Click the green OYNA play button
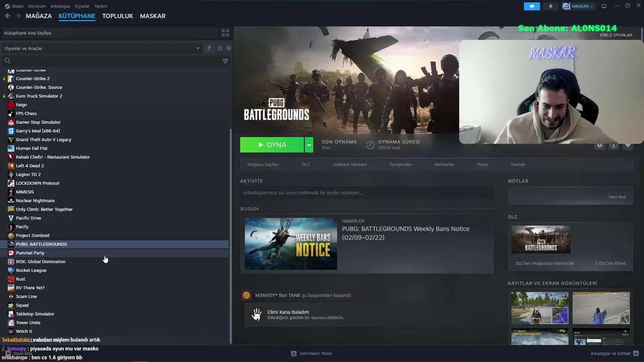 click(x=272, y=145)
